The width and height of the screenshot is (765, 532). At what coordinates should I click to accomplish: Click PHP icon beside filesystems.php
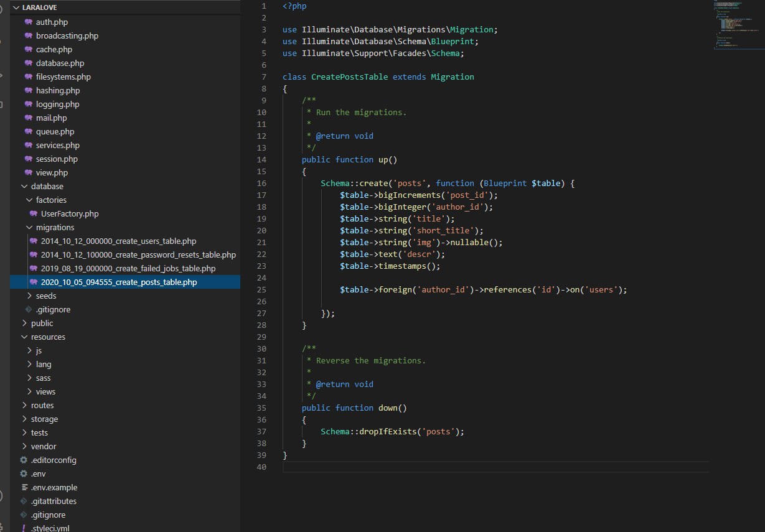pyautogui.click(x=29, y=77)
